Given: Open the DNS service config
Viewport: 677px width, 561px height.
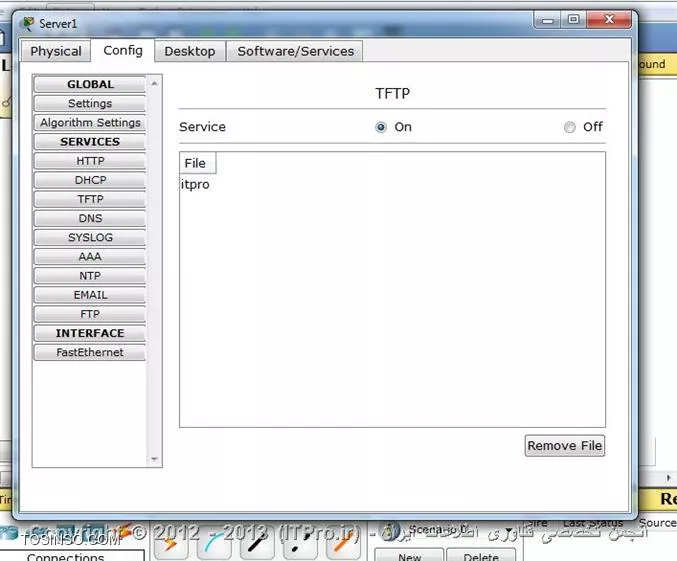Looking at the screenshot, I should [x=90, y=219].
